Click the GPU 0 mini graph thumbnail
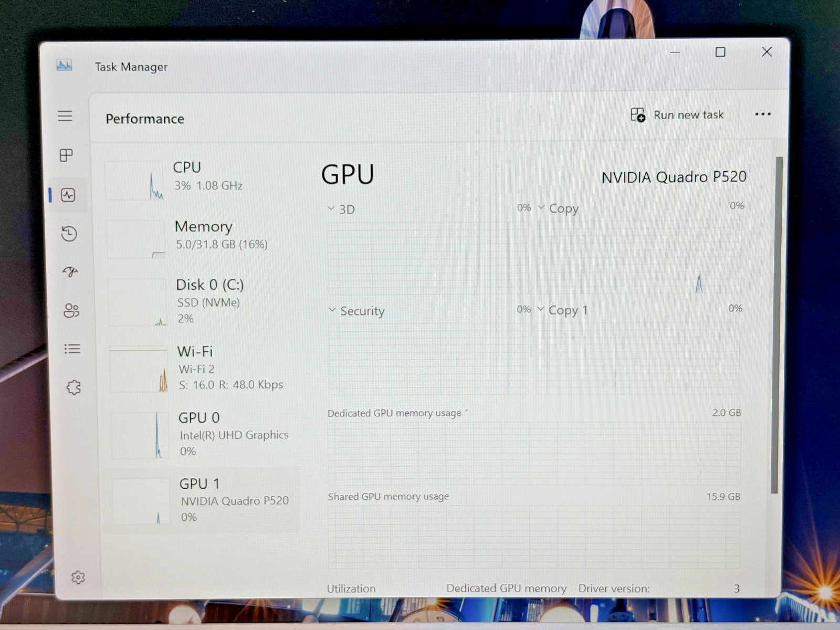Viewport: 840px width, 630px height. (140, 435)
